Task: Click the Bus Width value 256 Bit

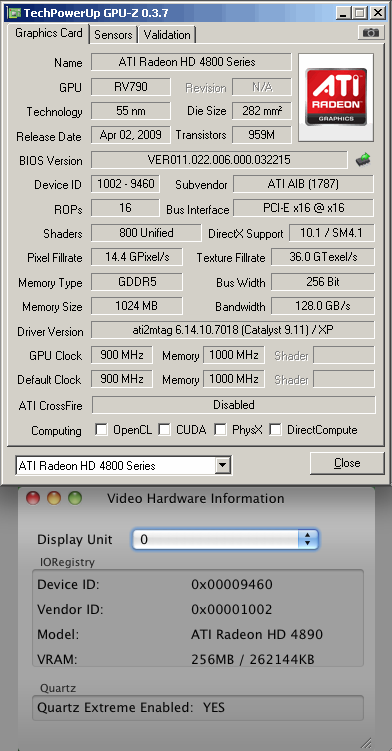Action: pos(323,282)
